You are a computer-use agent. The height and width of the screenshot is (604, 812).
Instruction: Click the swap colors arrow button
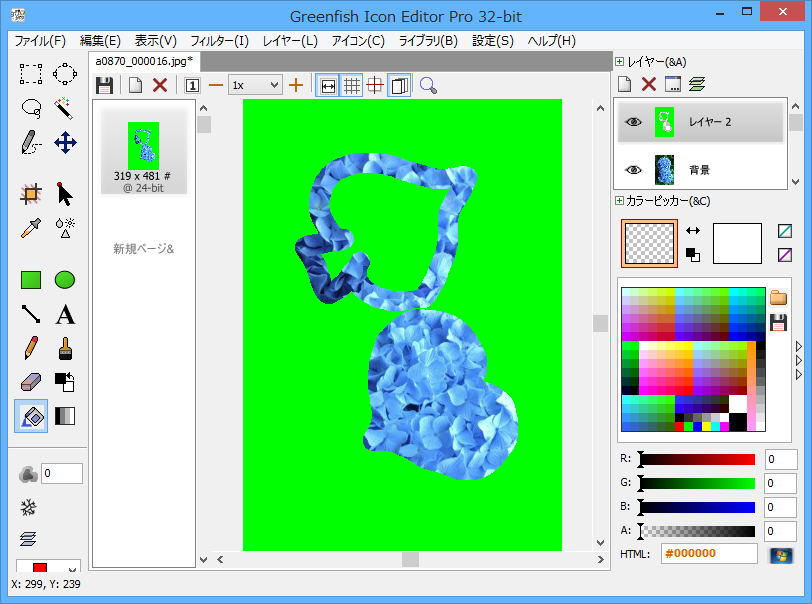click(693, 231)
